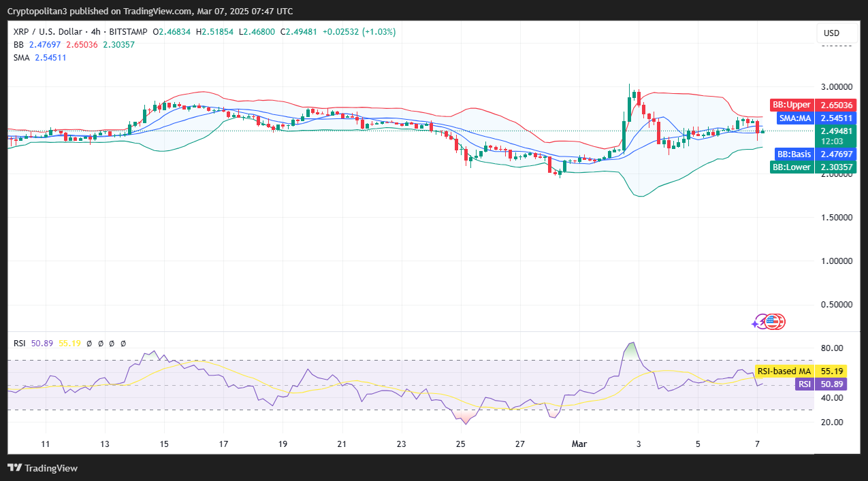
Task: Select the SMA indicator legend
Action: pyautogui.click(x=22, y=58)
